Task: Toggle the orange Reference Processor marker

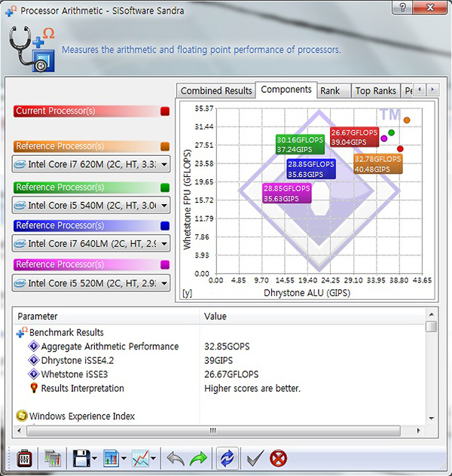Action: (x=165, y=146)
